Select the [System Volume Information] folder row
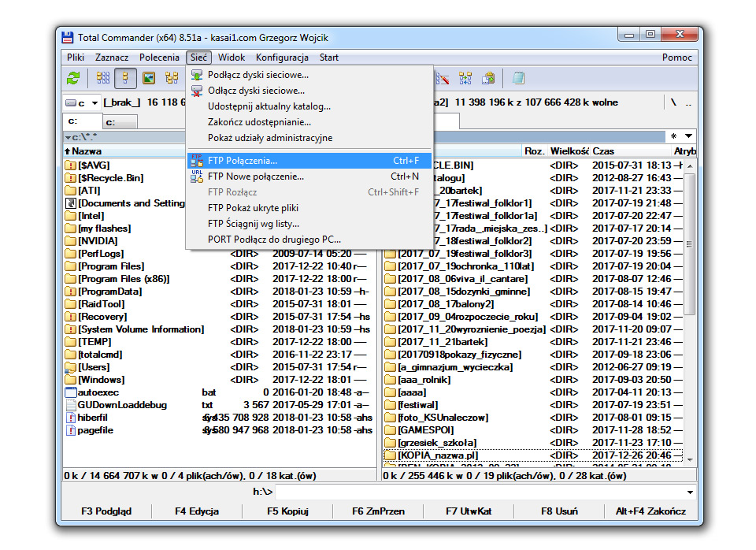Viewport: 756px width, 550px height. pos(219,329)
